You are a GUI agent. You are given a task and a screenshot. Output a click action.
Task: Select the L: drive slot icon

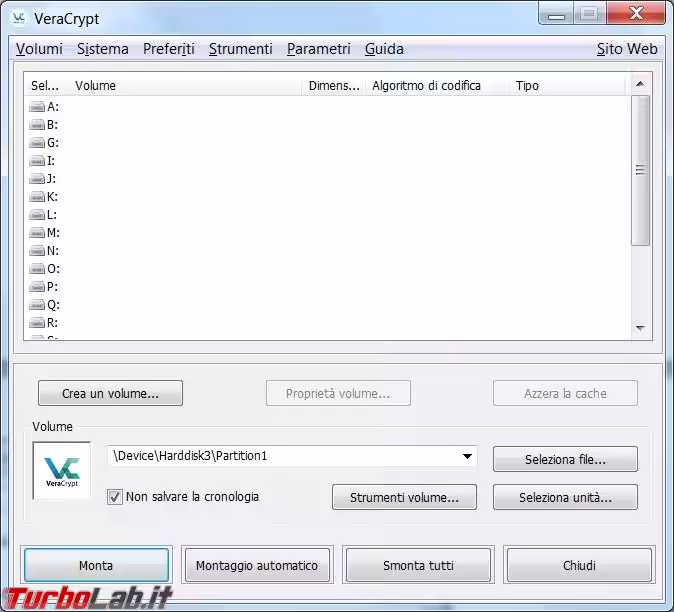pyautogui.click(x=37, y=214)
